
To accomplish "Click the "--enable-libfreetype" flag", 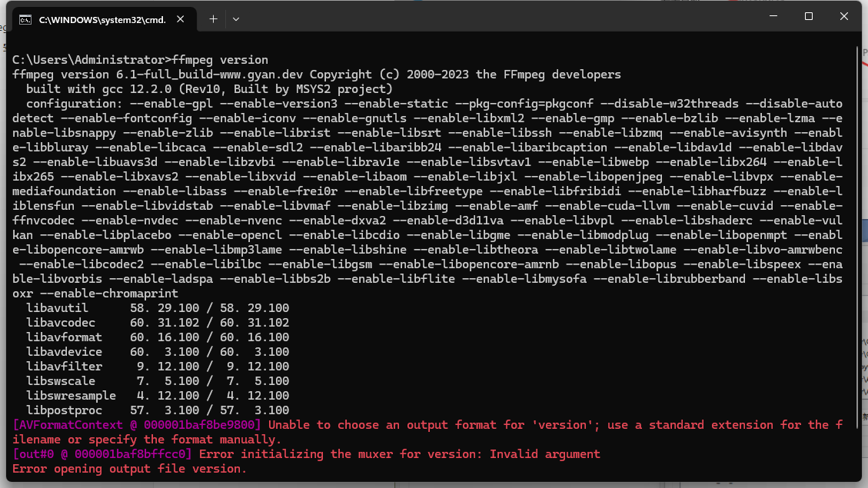I will [414, 191].
